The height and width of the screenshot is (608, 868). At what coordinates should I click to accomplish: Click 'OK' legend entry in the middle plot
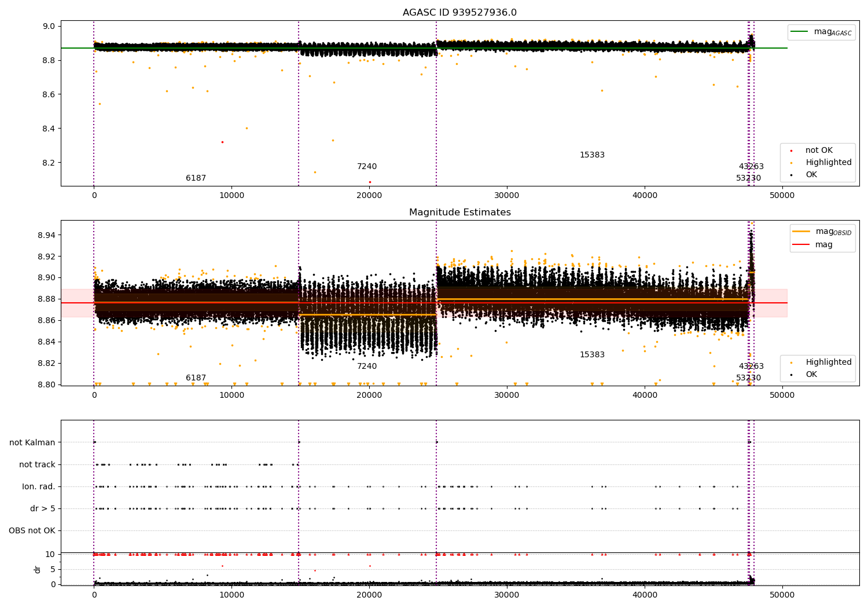point(811,375)
